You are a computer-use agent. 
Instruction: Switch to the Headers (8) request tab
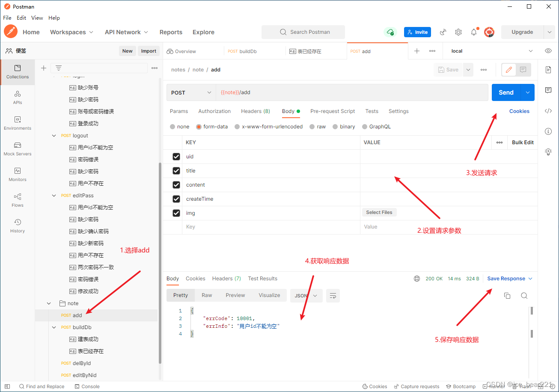[x=256, y=111]
